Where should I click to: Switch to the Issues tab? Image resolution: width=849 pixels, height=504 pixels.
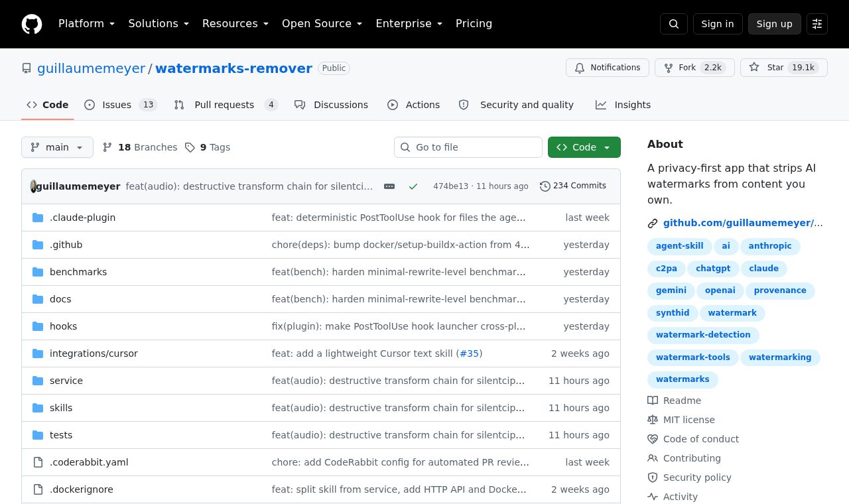tap(121, 105)
